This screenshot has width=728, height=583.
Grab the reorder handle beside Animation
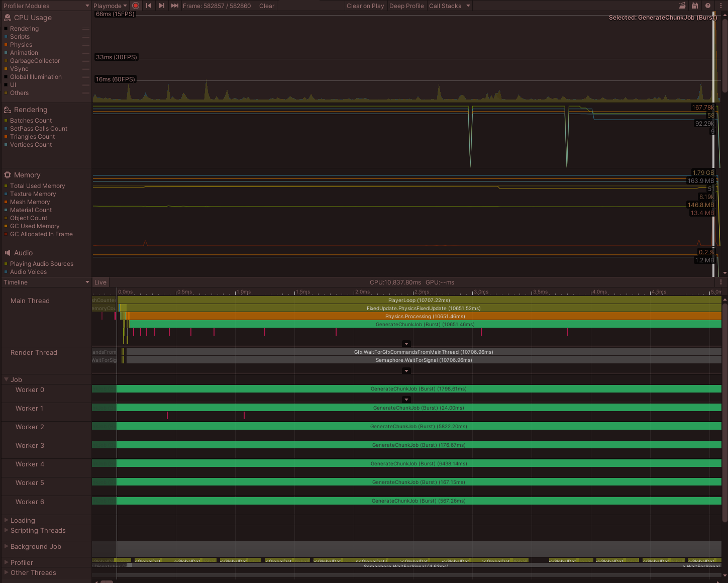point(86,53)
